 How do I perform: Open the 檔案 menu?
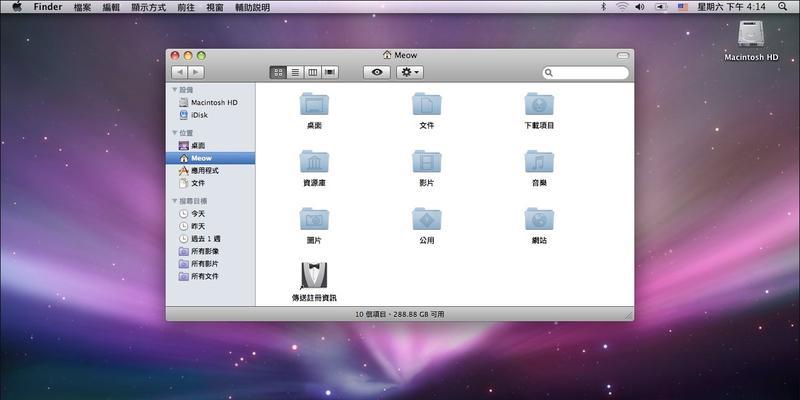(83, 7)
